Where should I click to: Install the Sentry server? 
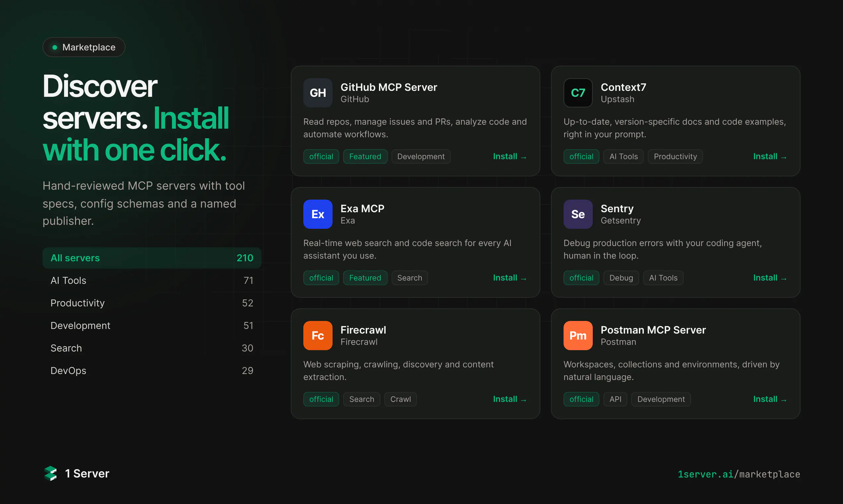coord(770,278)
